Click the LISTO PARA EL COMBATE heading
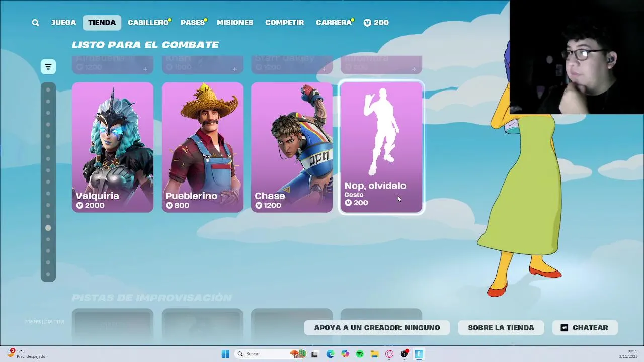 (x=145, y=45)
